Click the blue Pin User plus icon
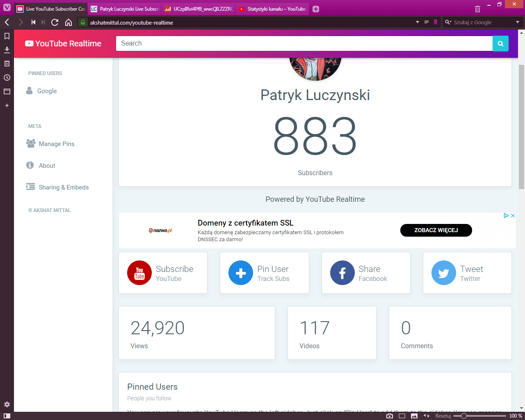 tap(241, 273)
